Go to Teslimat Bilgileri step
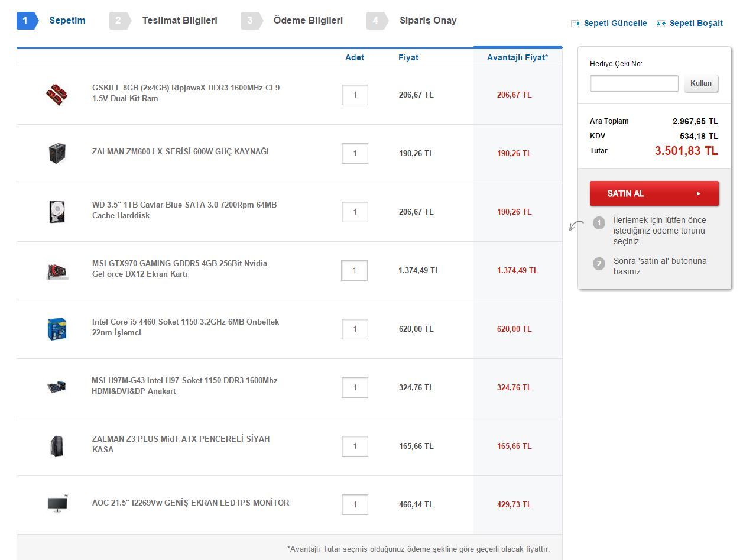Screen dimensions: 756x560 point(163,20)
